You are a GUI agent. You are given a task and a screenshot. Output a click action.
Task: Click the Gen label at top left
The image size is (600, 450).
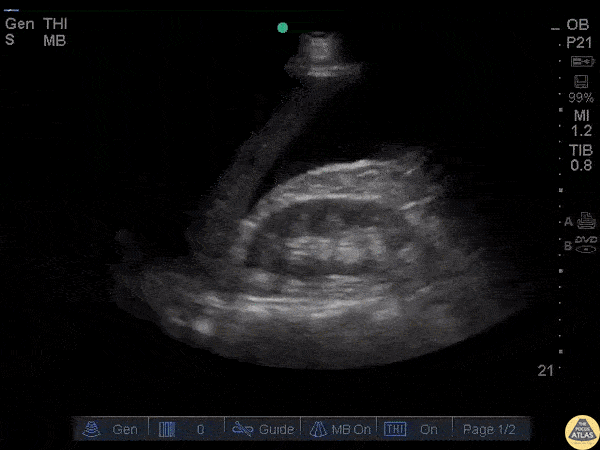(x=20, y=24)
